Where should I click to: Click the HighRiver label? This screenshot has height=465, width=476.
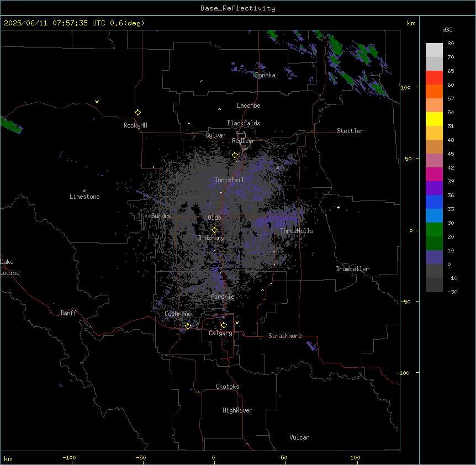(237, 410)
